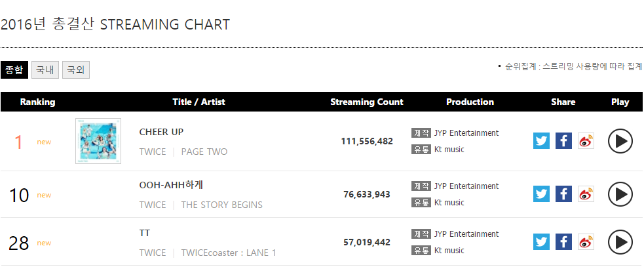The width and height of the screenshot is (644, 267).
Task: Share OOH-AHH하게 on Twitter
Action: (541, 194)
